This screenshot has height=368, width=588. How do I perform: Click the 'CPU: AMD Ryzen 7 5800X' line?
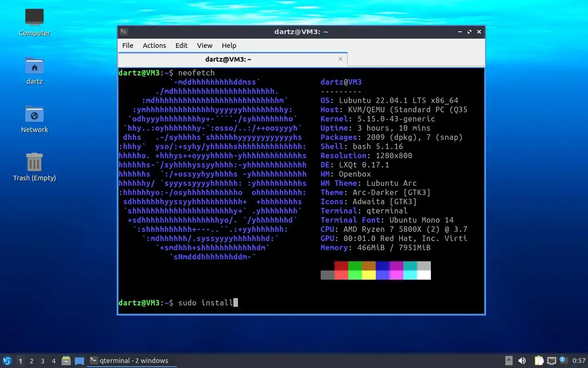(x=394, y=229)
